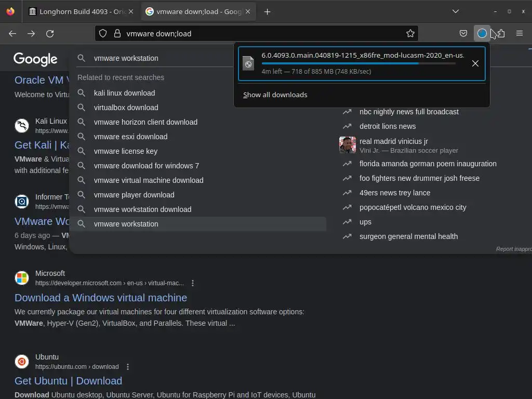Viewport: 532px width, 399px height.
Task: Click the Informer Technologies favicon
Action: pyautogui.click(x=22, y=202)
